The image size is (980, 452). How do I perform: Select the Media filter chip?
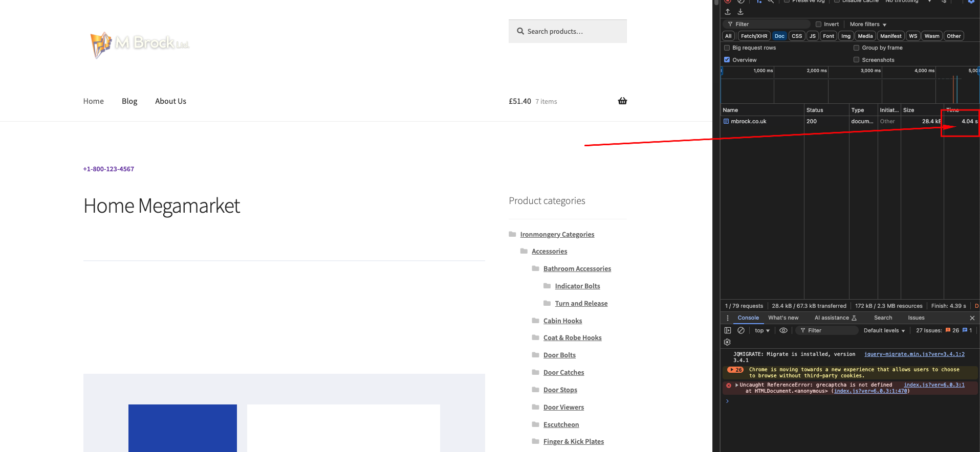[x=865, y=36]
